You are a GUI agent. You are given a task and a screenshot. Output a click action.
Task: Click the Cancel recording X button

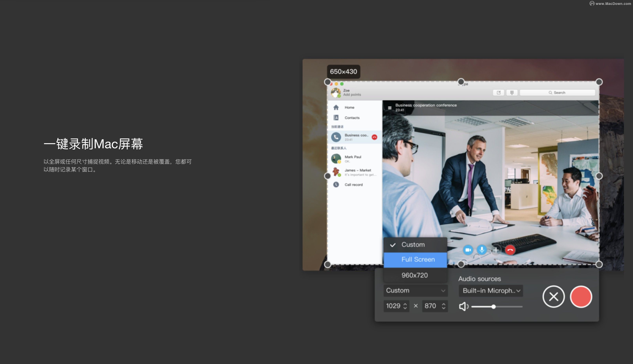point(554,297)
